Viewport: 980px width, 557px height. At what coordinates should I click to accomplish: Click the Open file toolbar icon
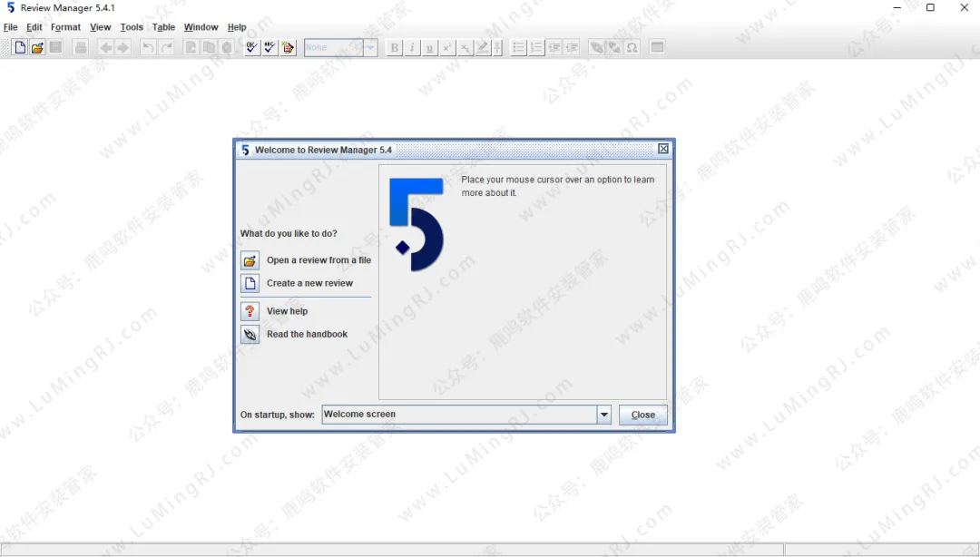(37, 47)
